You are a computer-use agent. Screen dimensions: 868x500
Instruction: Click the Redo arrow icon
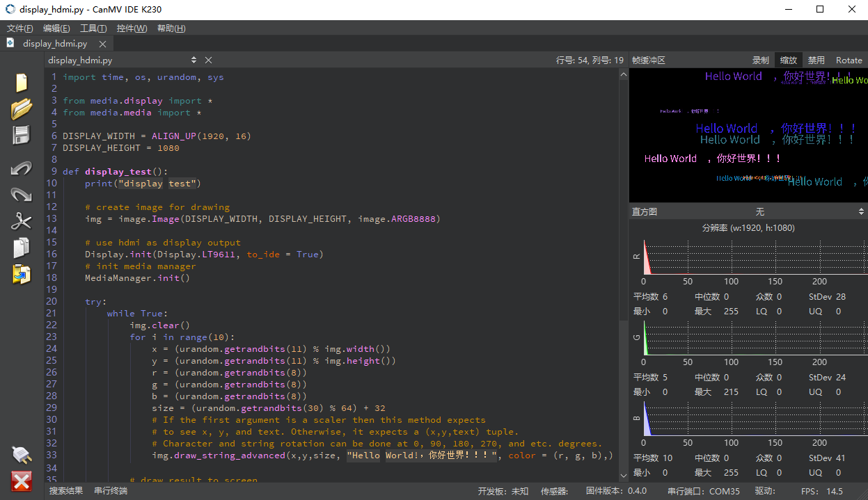(x=22, y=195)
